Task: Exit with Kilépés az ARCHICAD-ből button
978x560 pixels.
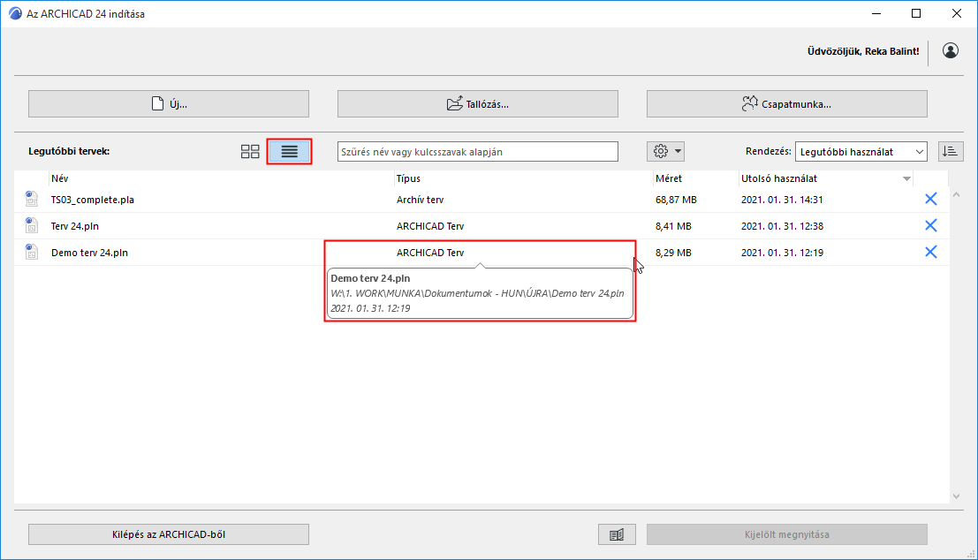Action: coord(169,534)
